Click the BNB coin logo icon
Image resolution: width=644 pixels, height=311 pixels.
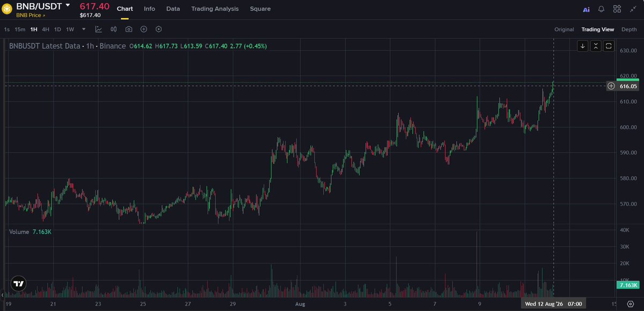tap(8, 9)
